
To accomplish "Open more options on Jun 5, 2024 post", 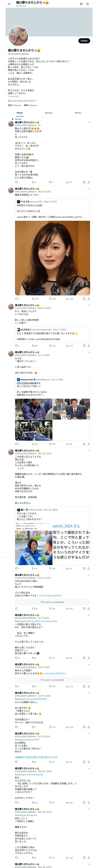I will (x=89, y=352).
